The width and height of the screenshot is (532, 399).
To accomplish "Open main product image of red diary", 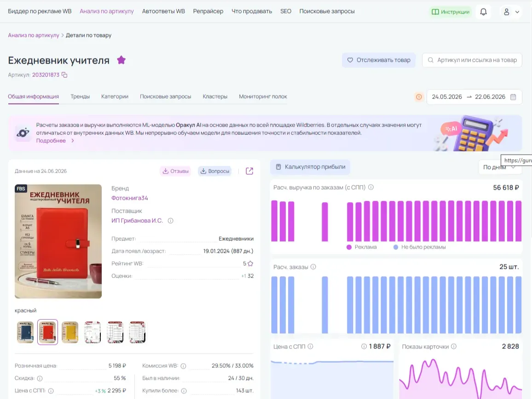I will click(58, 242).
